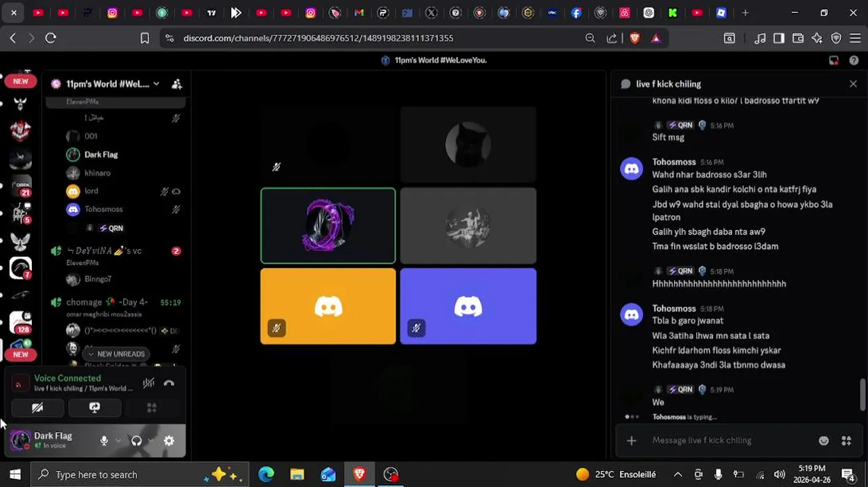Open Brave Leo AI sparkle icon
868x487 pixels.
point(817,39)
